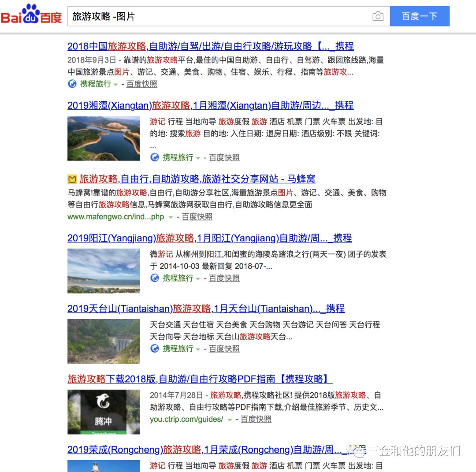Click the Xiangtan lake thumbnail
Viewport: 476px width, 472px height.
tap(104, 138)
